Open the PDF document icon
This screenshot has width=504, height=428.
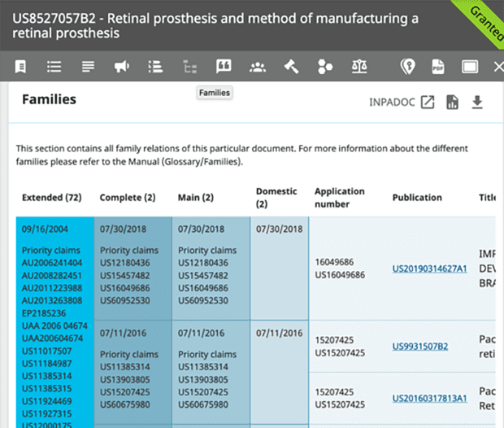point(437,67)
